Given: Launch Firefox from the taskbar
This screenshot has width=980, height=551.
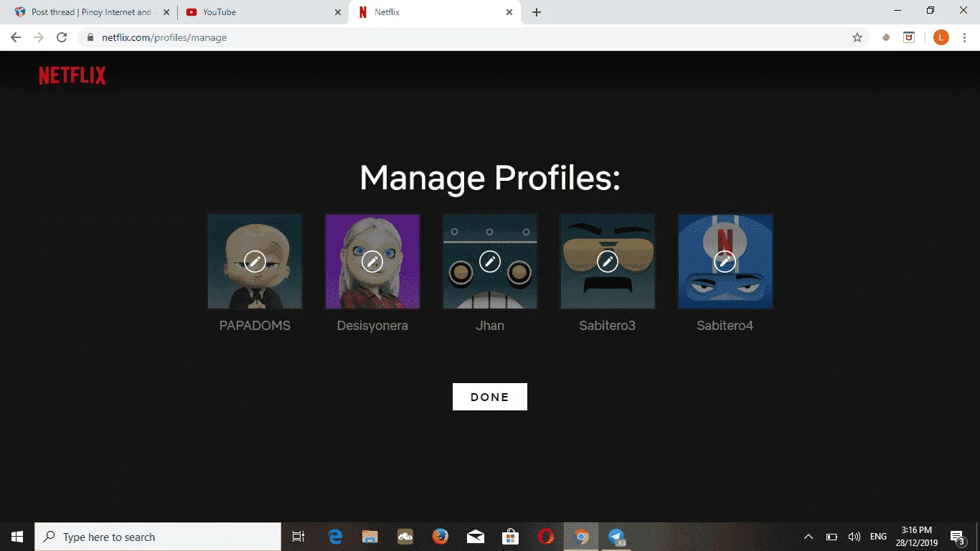Looking at the screenshot, I should 440,537.
